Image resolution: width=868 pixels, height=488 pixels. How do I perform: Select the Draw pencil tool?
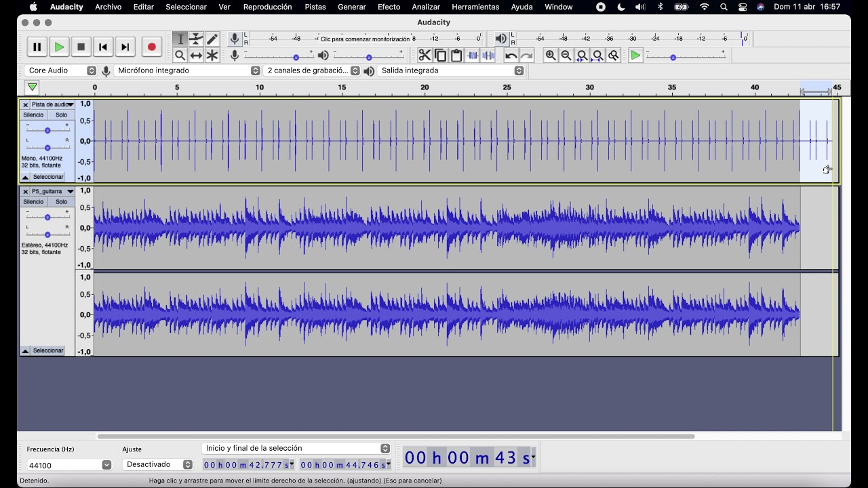212,39
